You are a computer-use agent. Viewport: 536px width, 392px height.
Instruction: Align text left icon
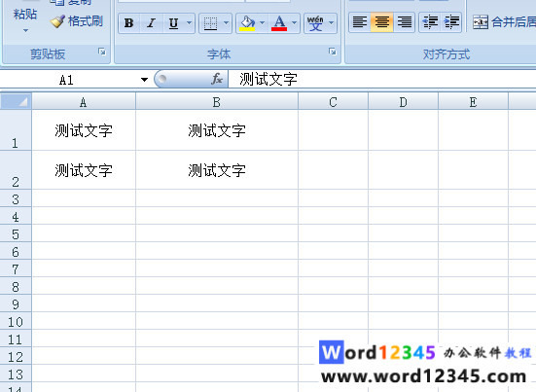[360, 22]
